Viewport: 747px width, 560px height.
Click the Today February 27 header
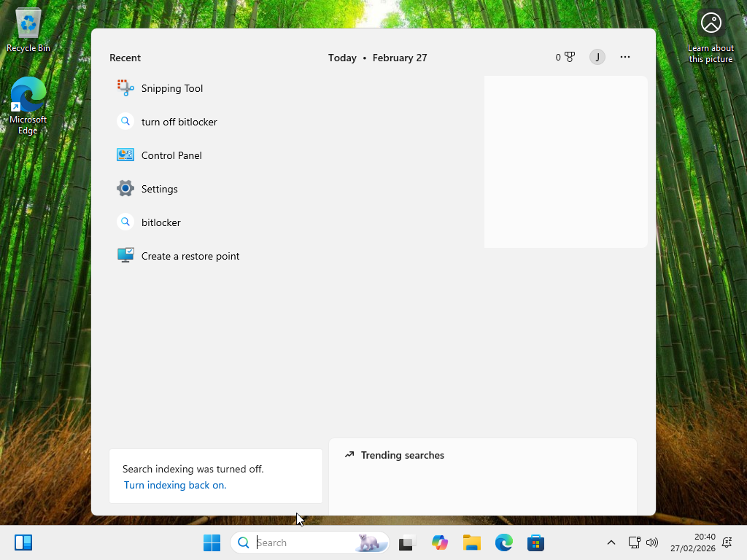(377, 58)
